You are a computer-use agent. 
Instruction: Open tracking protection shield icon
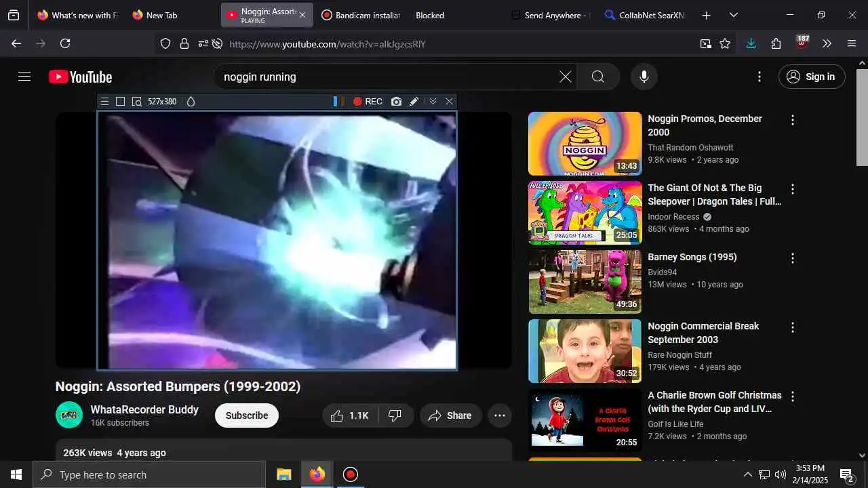pyautogui.click(x=165, y=43)
